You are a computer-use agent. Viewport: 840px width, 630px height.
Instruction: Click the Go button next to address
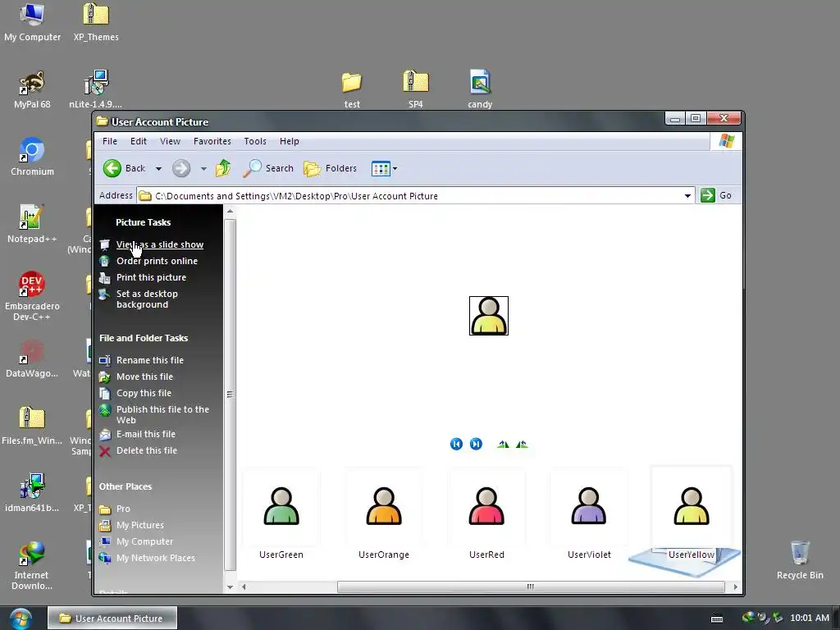[x=715, y=195]
